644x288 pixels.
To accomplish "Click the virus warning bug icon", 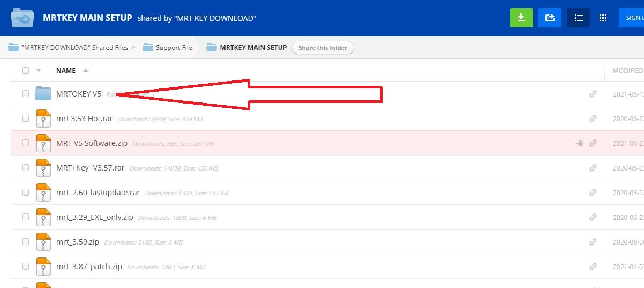I will click(580, 143).
